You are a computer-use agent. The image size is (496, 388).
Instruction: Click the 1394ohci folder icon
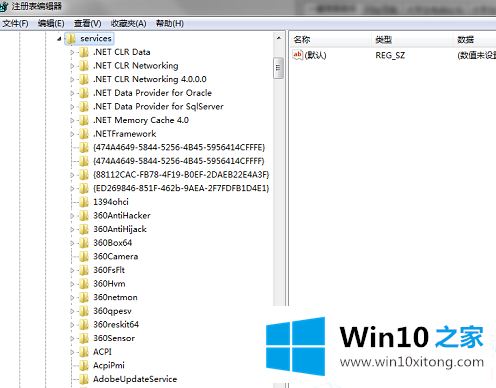point(84,202)
